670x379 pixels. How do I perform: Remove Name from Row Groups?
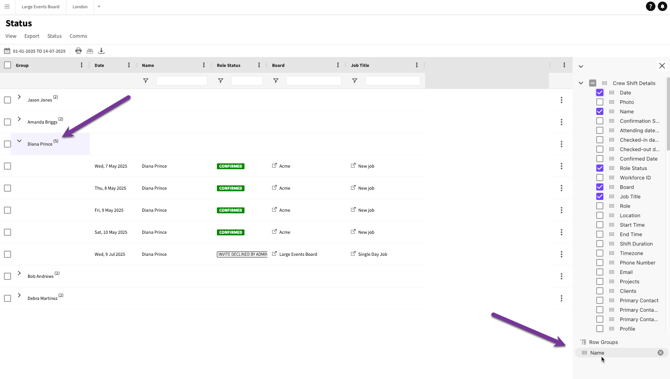tap(660, 353)
